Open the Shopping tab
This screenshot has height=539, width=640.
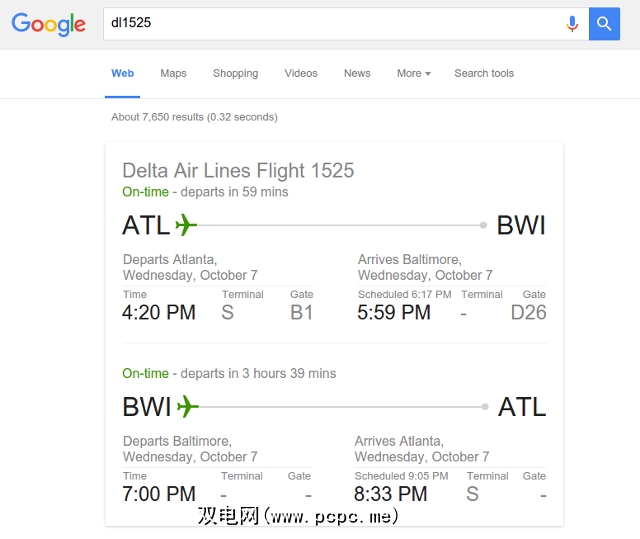(x=235, y=73)
